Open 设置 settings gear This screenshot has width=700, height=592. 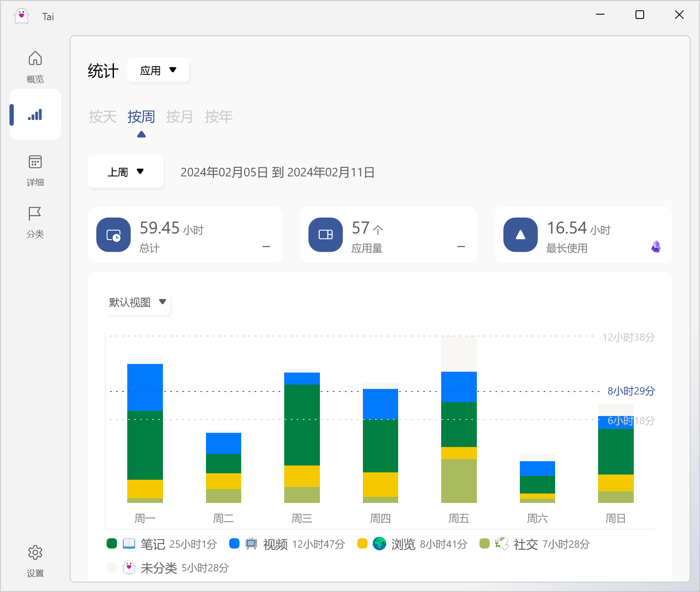coord(35,561)
